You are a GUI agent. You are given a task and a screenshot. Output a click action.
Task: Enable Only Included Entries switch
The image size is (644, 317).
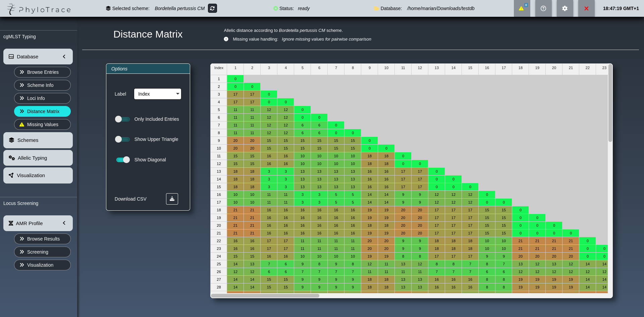click(122, 119)
